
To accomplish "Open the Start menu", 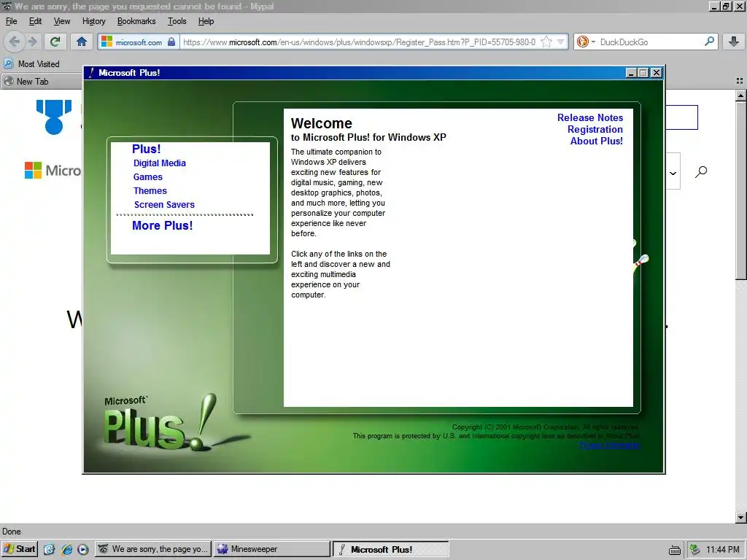I will (20, 549).
